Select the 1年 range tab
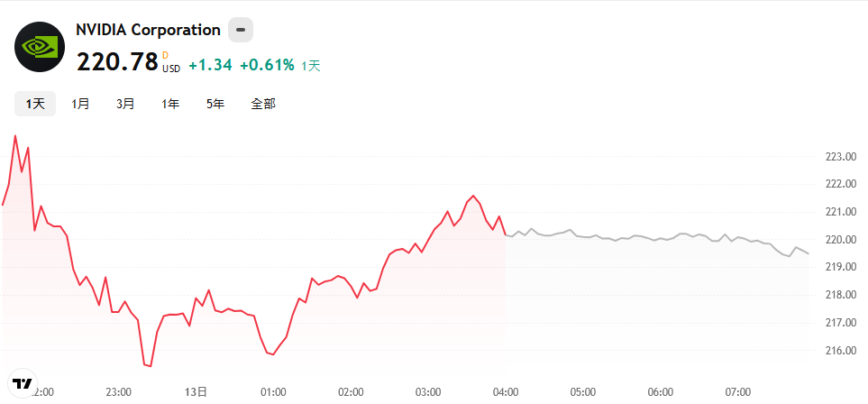Image resolution: width=868 pixels, height=404 pixels. 170,104
